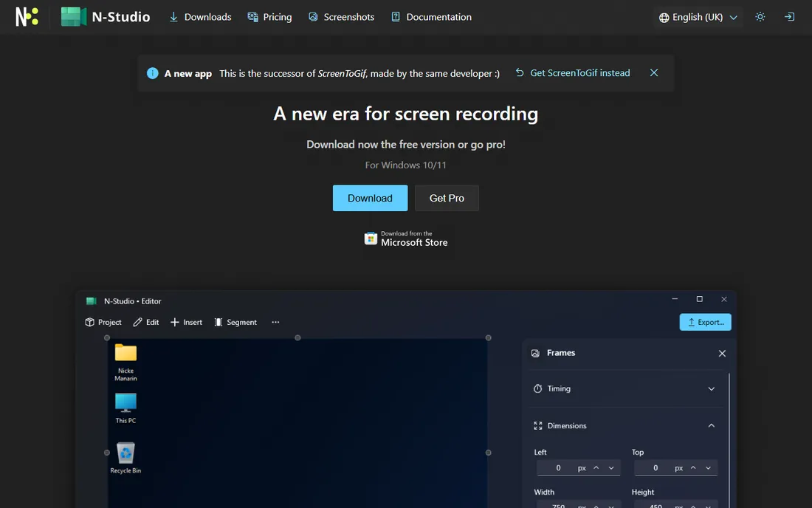Go to the Pricing page
The height and width of the screenshot is (508, 812).
[x=269, y=17]
